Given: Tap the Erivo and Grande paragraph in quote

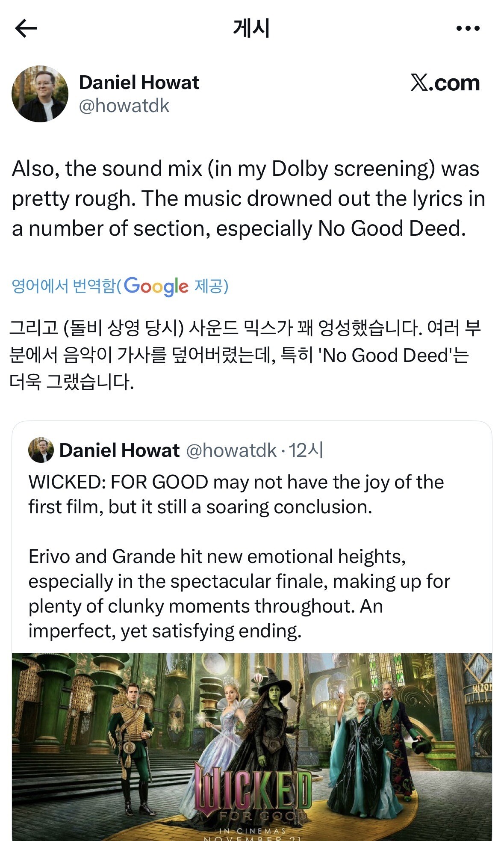Looking at the screenshot, I should point(239,594).
